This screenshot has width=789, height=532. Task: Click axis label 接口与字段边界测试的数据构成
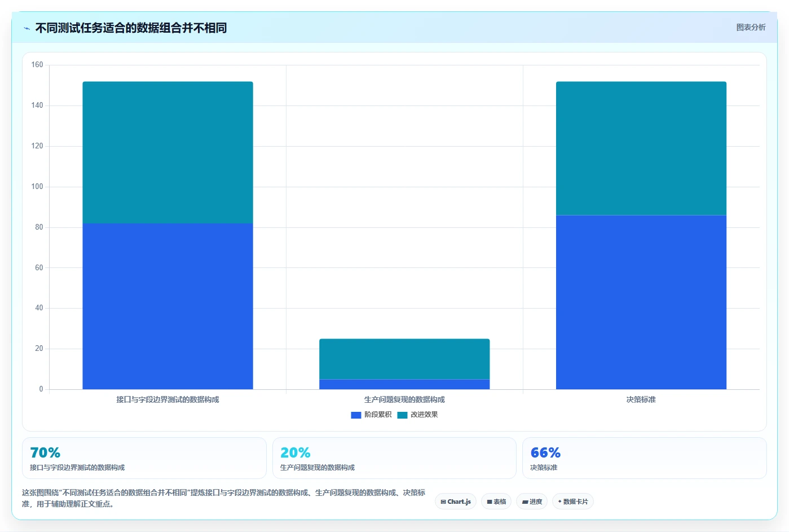pyautogui.click(x=168, y=399)
